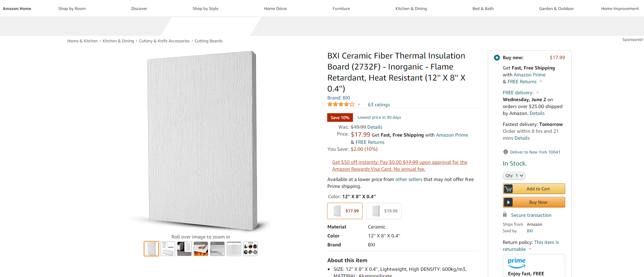Open the thumbnail with six circular usage photos
The width and height of the screenshot is (644, 277).
pyautogui.click(x=250, y=249)
